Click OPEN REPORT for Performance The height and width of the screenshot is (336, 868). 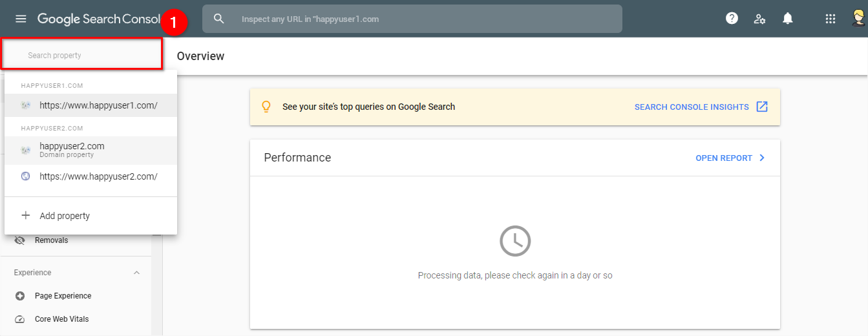tap(724, 158)
